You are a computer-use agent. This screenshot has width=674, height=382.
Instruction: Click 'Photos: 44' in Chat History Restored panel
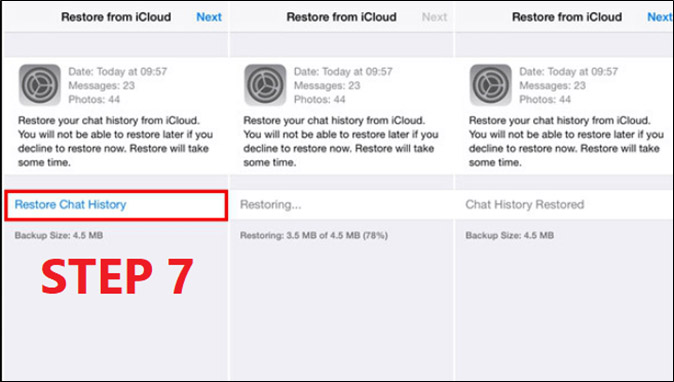[545, 100]
